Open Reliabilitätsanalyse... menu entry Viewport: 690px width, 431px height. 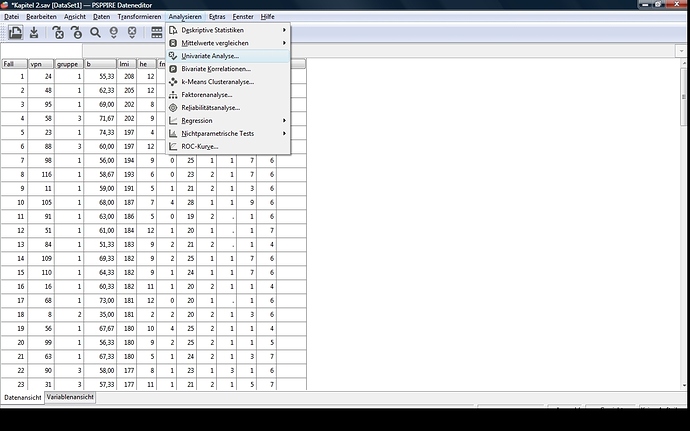[228, 107]
